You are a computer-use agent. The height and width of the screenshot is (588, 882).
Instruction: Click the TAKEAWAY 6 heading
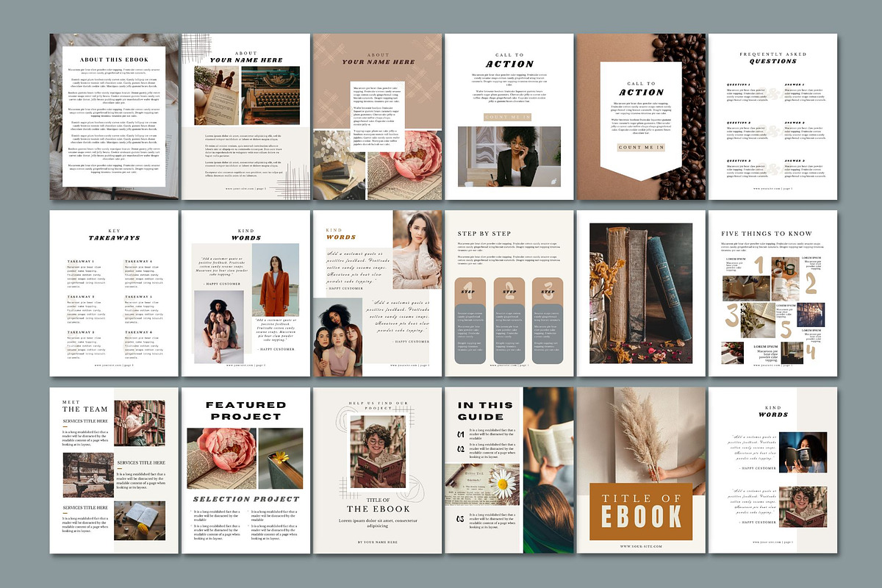138,332
